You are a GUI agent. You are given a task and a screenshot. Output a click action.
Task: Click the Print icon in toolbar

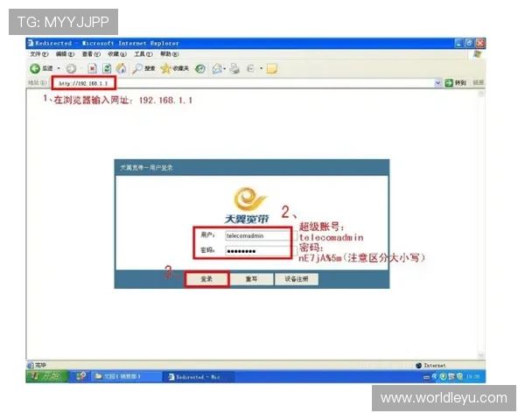point(234,68)
